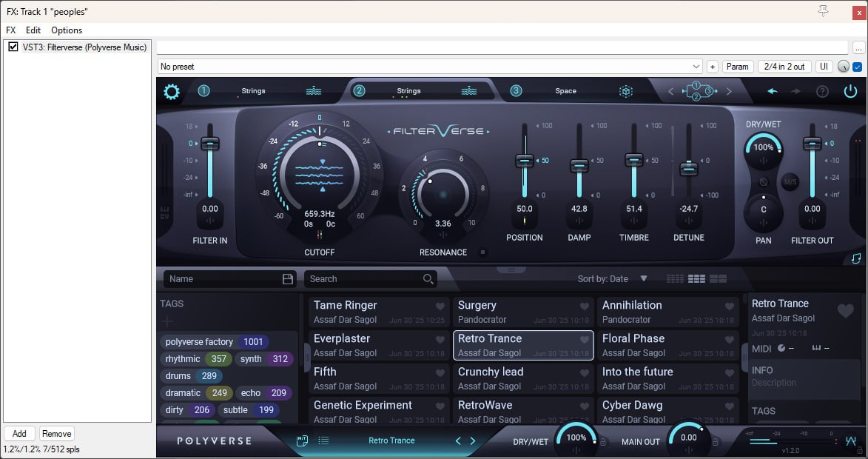Click the filter slot 1 number icon

pos(203,91)
